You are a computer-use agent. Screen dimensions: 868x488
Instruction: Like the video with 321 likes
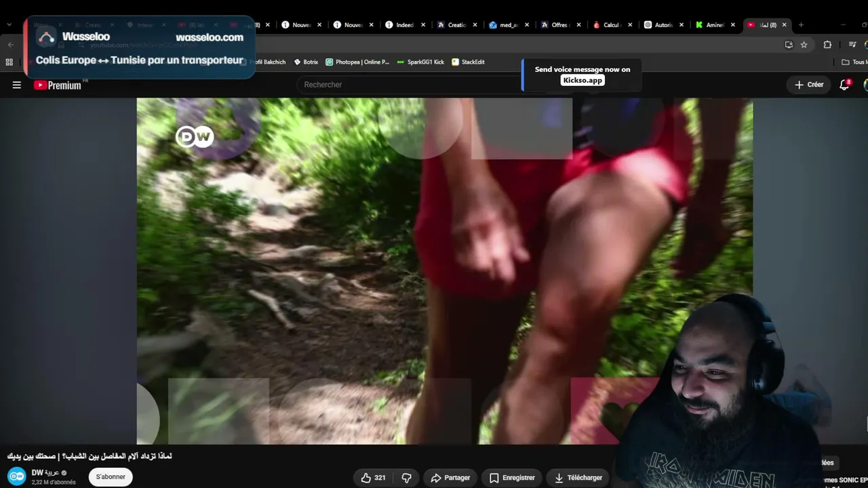(374, 478)
